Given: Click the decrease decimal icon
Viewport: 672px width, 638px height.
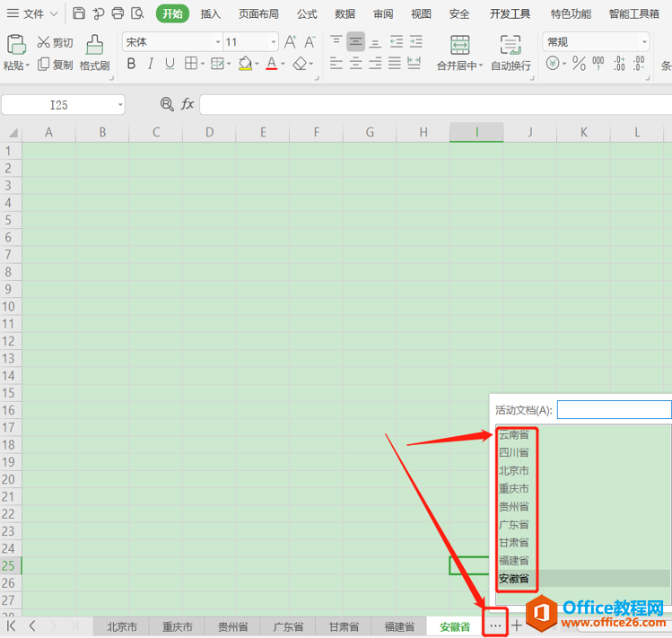Looking at the screenshot, I should coord(639,64).
